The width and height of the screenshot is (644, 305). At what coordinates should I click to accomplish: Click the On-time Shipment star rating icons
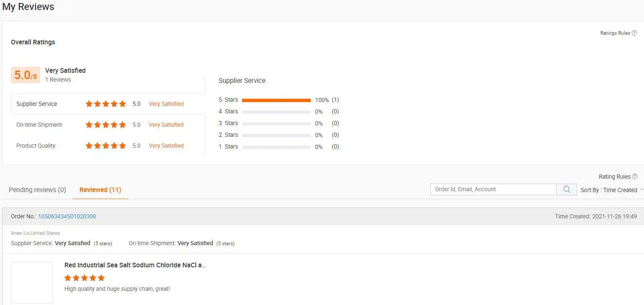[106, 125]
